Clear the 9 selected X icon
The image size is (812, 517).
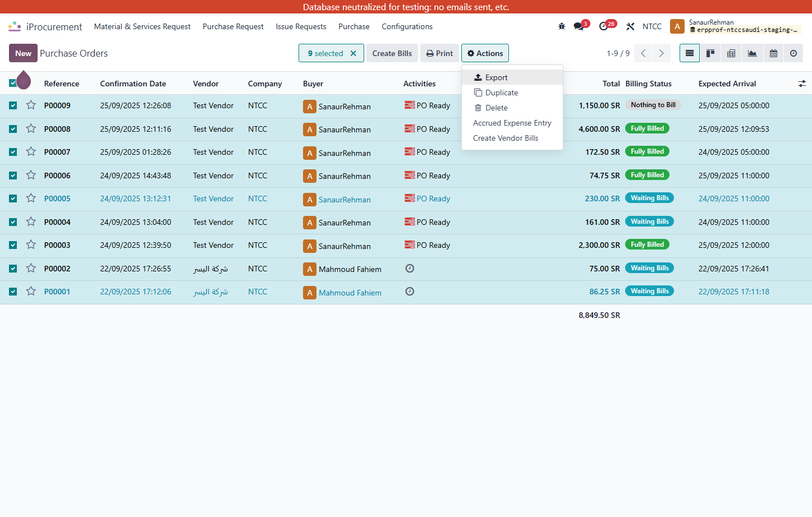(x=354, y=53)
